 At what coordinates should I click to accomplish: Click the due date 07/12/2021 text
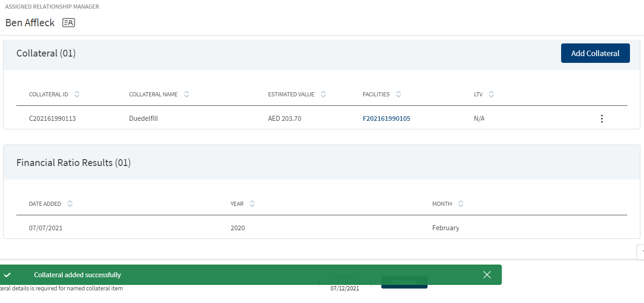coord(345,288)
